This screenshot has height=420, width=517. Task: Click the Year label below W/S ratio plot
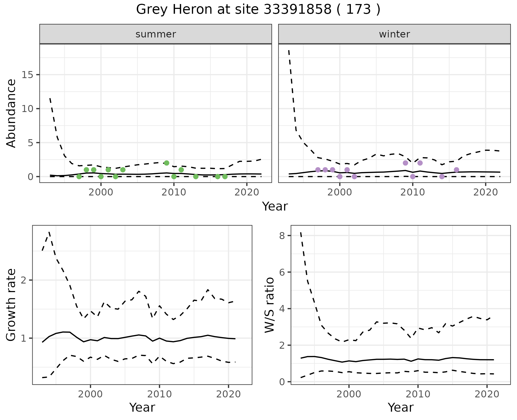click(x=400, y=407)
